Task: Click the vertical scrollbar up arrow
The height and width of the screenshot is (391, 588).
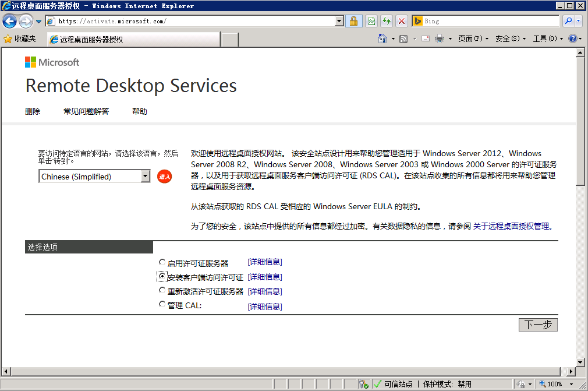Action: point(580,52)
